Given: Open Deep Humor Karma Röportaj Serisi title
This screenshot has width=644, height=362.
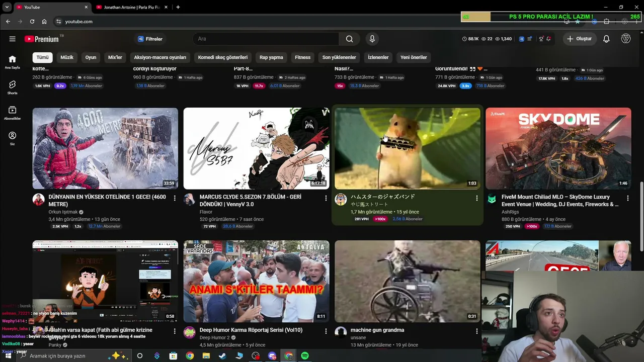Looking at the screenshot, I should [x=251, y=330].
